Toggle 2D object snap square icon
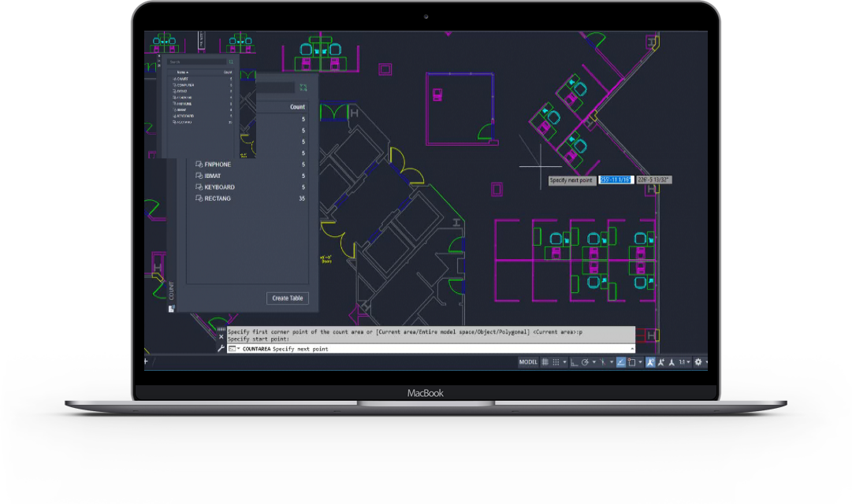The width and height of the screenshot is (852, 504). 631,362
